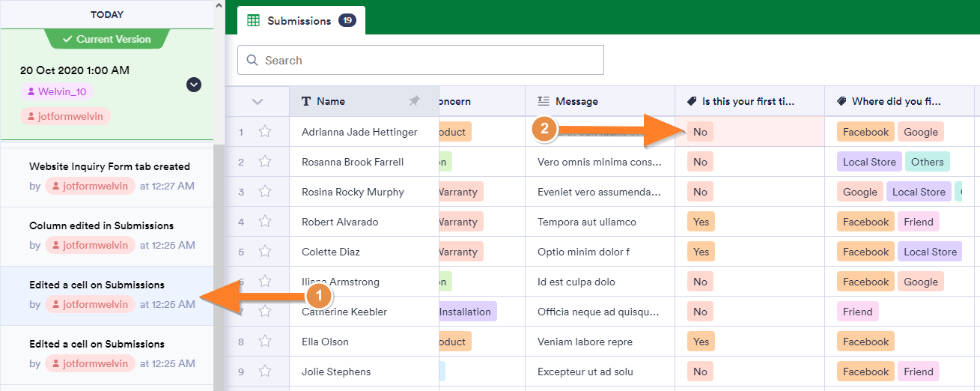
Task: Click tag icon beside 'Is this your first ti...'
Action: (692, 101)
